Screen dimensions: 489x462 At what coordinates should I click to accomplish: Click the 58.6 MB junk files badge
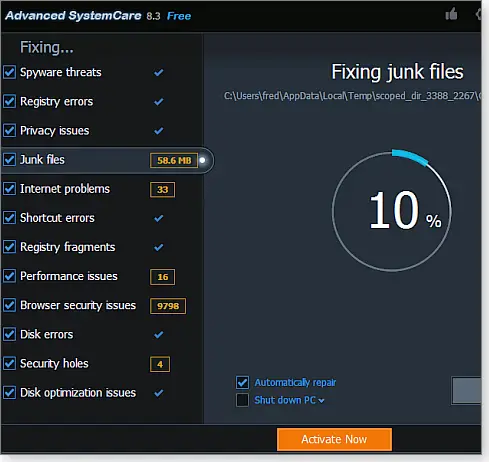[x=174, y=160]
